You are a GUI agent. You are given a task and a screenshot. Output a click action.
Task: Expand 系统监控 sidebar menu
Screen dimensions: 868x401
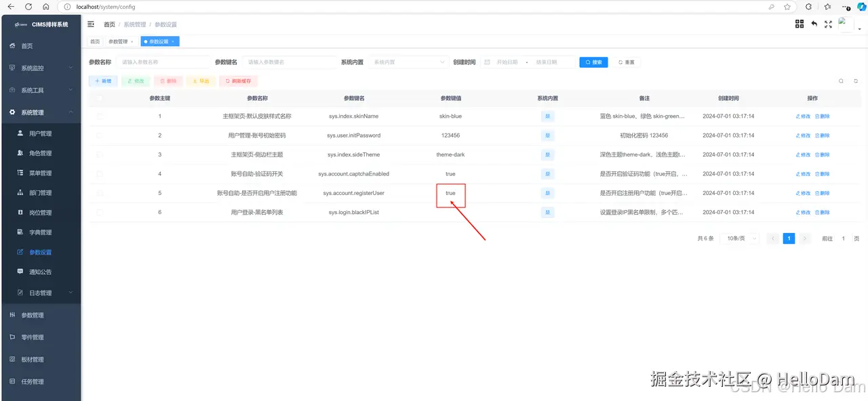point(41,68)
